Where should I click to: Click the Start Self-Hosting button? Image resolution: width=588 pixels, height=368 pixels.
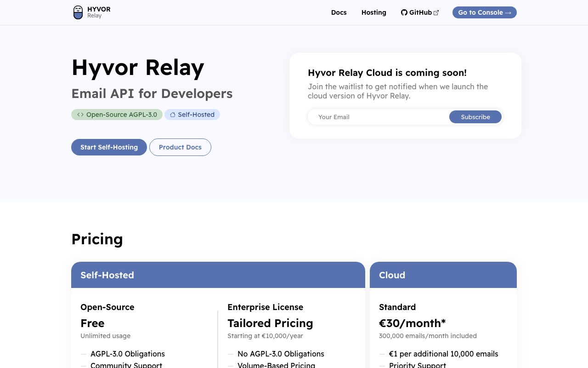pyautogui.click(x=109, y=147)
